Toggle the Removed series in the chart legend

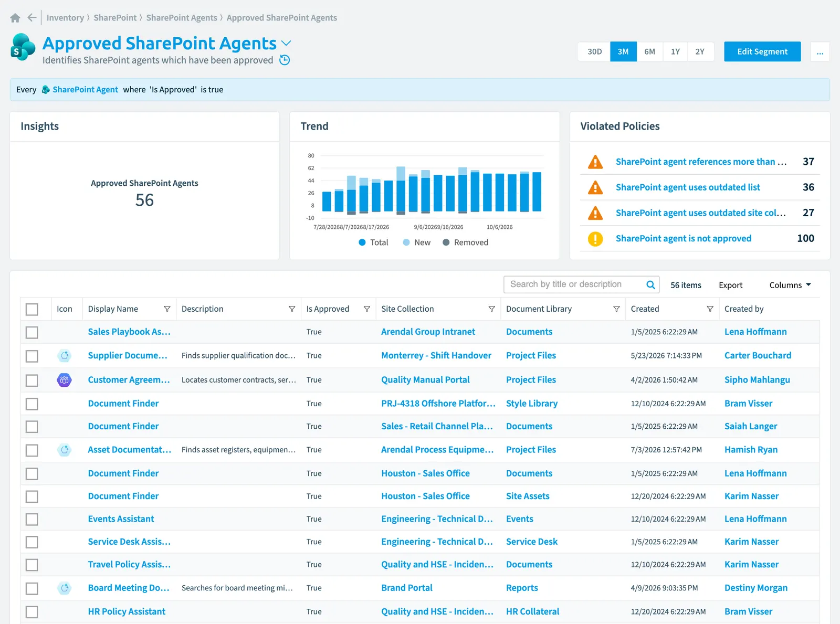click(465, 242)
